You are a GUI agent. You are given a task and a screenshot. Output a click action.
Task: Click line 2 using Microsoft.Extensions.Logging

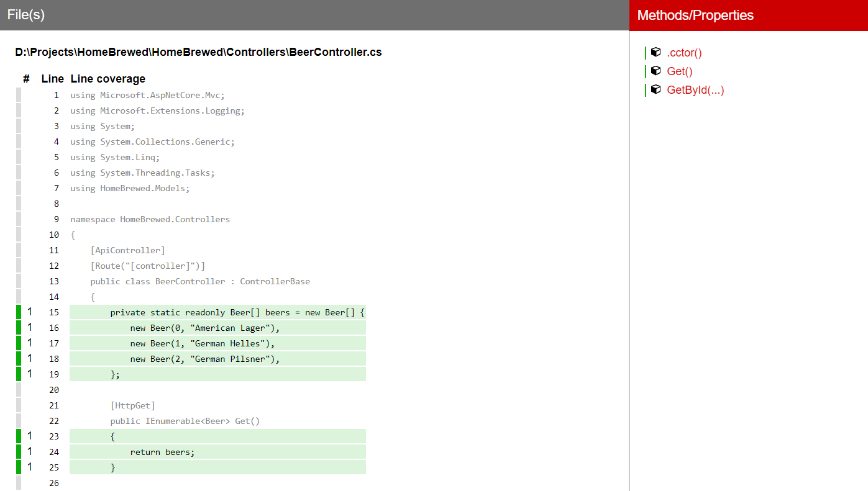(157, 110)
